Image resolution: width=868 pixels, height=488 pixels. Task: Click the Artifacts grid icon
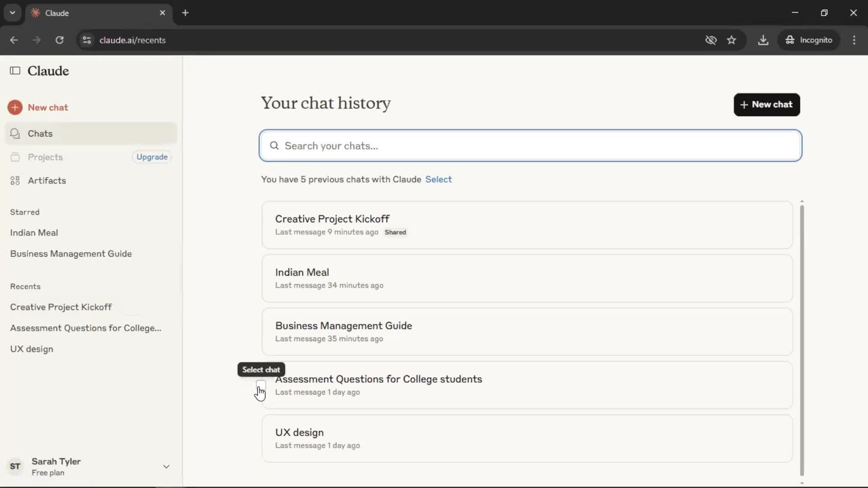click(15, 181)
